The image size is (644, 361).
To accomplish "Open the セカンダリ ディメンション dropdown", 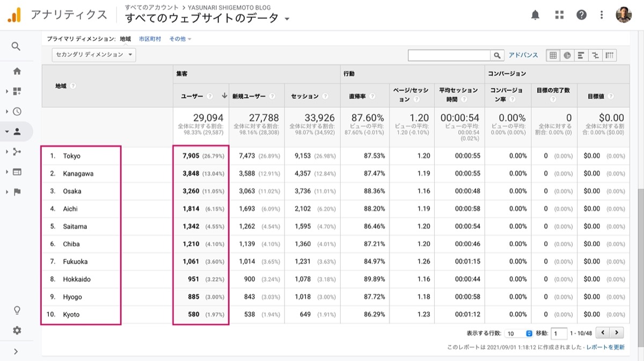I will pos(94,55).
